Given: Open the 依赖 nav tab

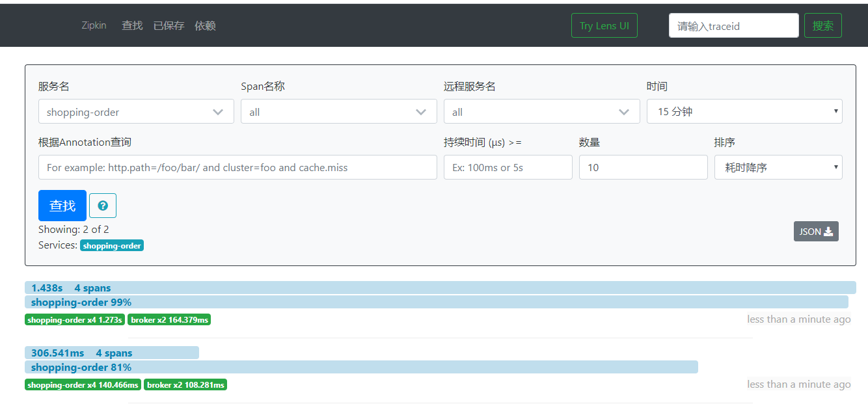Looking at the screenshot, I should coord(205,25).
